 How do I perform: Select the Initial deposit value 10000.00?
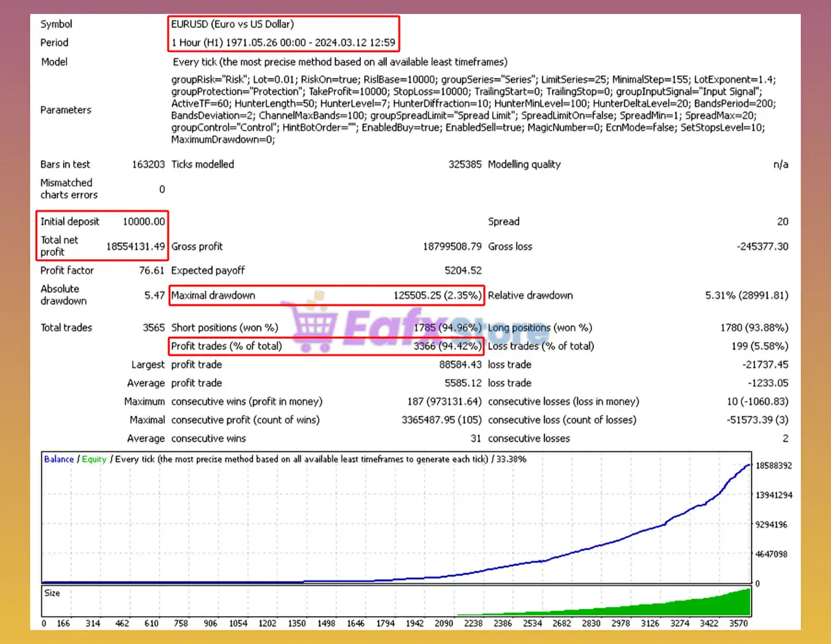click(x=143, y=221)
